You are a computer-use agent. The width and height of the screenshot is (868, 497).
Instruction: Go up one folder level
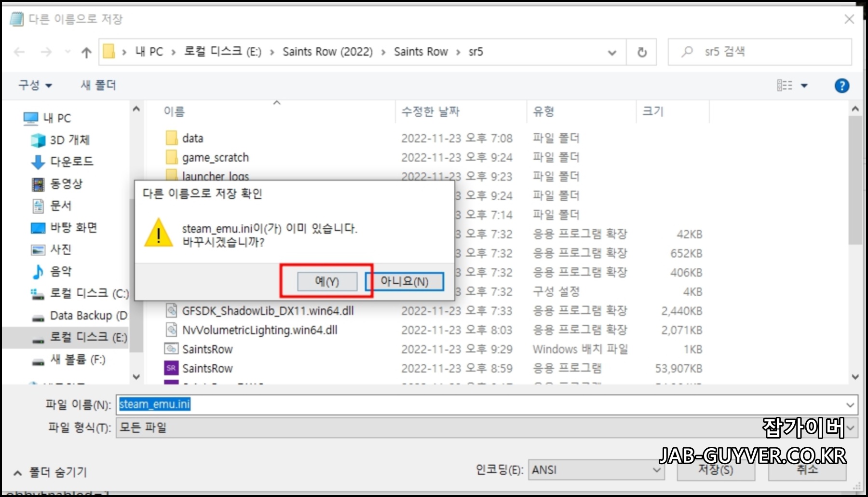point(86,52)
